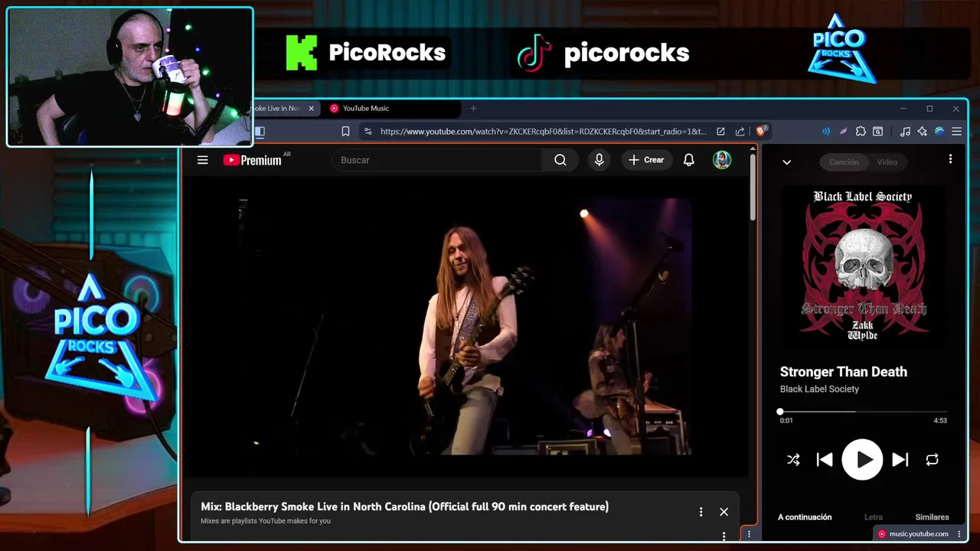
Task: Open the menu below the Mix close button
Action: (x=724, y=536)
